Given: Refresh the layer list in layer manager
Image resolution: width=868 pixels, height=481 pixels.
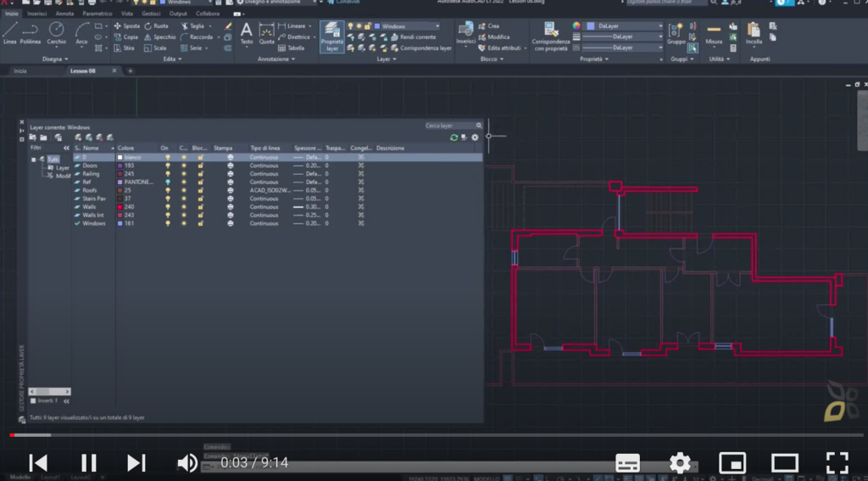Looking at the screenshot, I should [x=454, y=137].
